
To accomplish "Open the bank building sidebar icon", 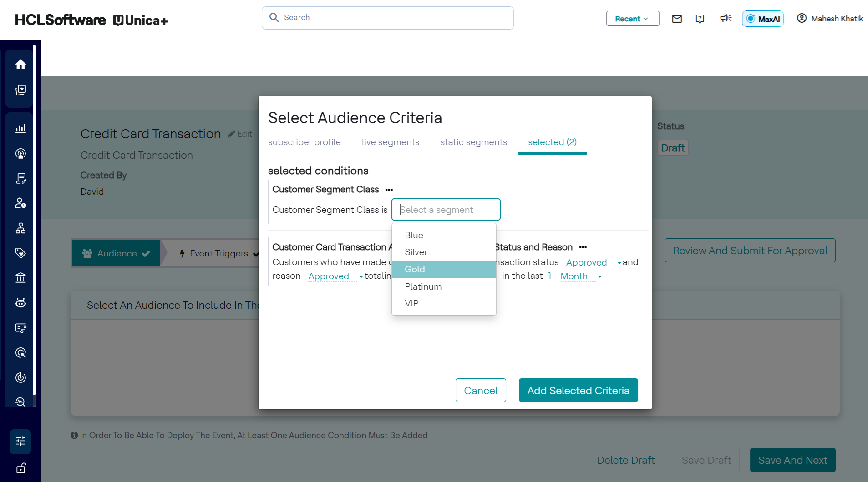I will [x=20, y=278].
